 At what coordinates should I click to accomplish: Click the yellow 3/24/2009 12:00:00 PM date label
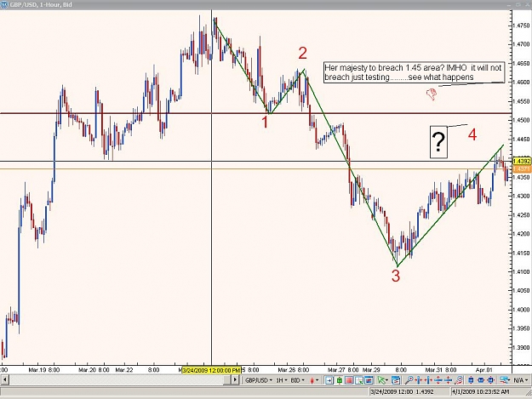click(x=212, y=370)
